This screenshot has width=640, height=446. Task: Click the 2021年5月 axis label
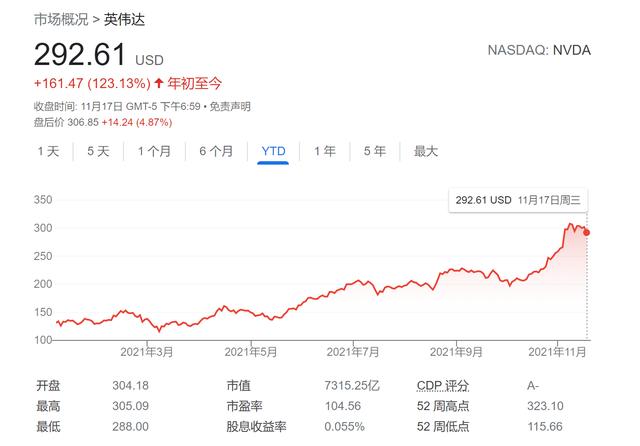[x=251, y=352]
